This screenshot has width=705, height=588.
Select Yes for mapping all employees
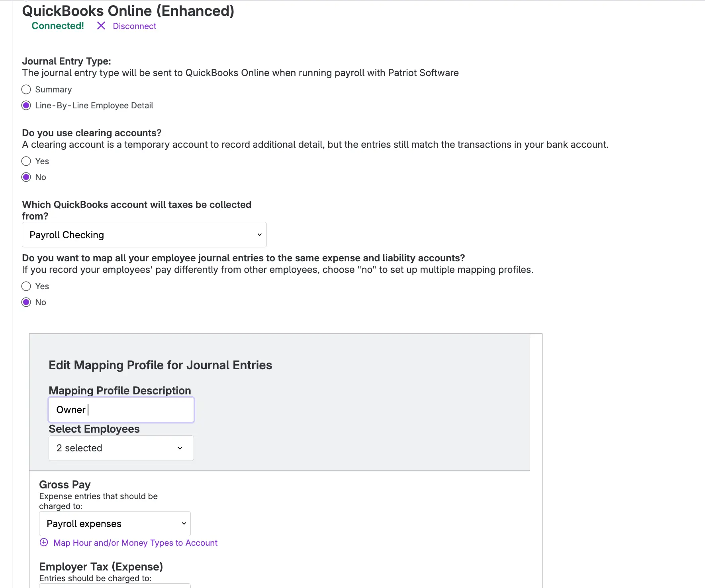pyautogui.click(x=26, y=286)
